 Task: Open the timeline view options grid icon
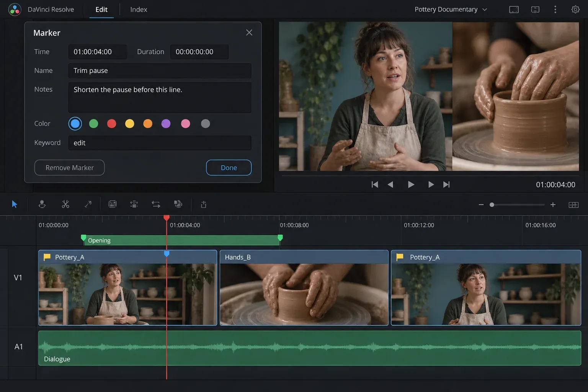point(573,205)
